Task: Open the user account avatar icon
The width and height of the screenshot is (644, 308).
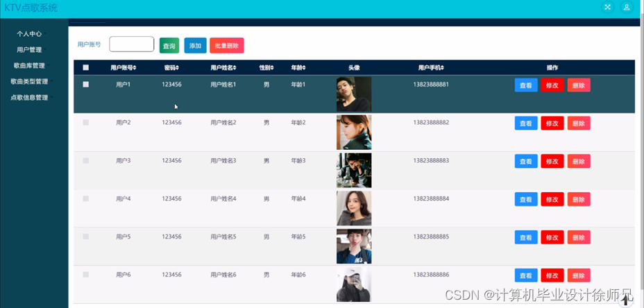Action: coord(627,7)
